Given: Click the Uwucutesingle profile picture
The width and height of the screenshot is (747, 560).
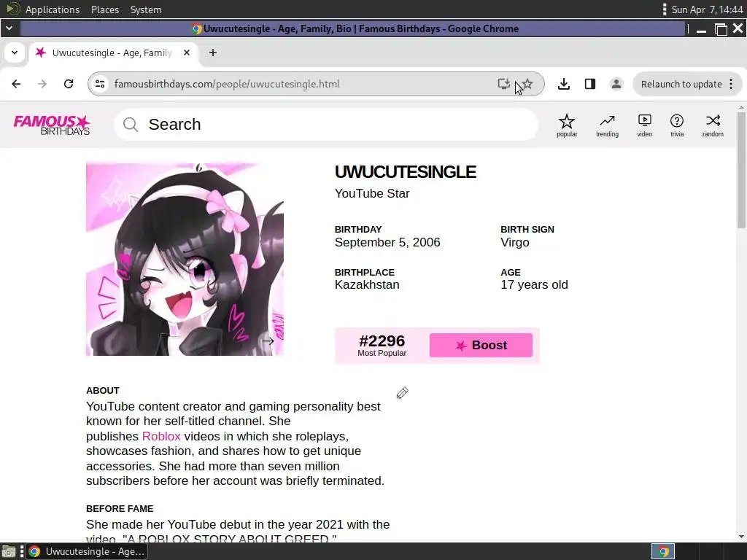Looking at the screenshot, I should point(185,260).
